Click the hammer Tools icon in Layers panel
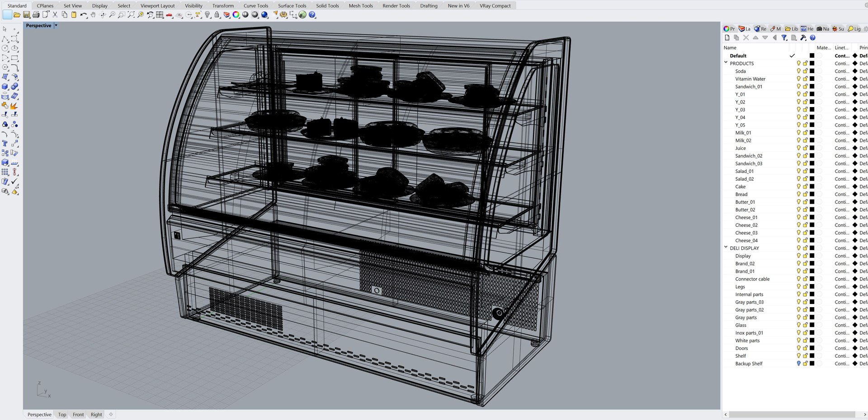 (x=803, y=38)
